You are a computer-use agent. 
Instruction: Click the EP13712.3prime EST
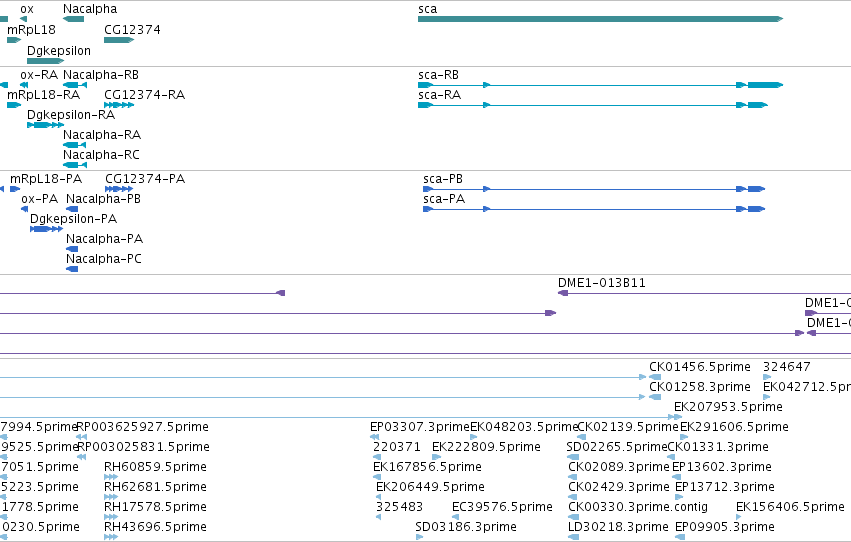point(679,498)
